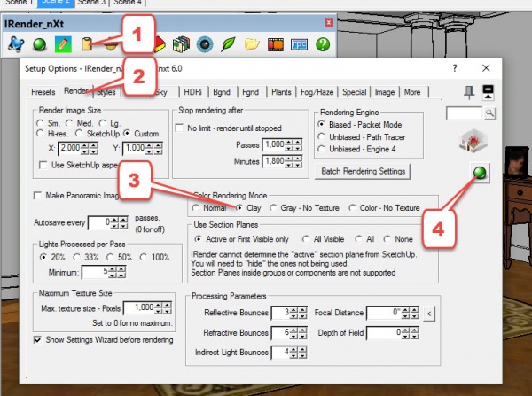
Task: Switch to the HDRi tab
Action: click(x=192, y=91)
